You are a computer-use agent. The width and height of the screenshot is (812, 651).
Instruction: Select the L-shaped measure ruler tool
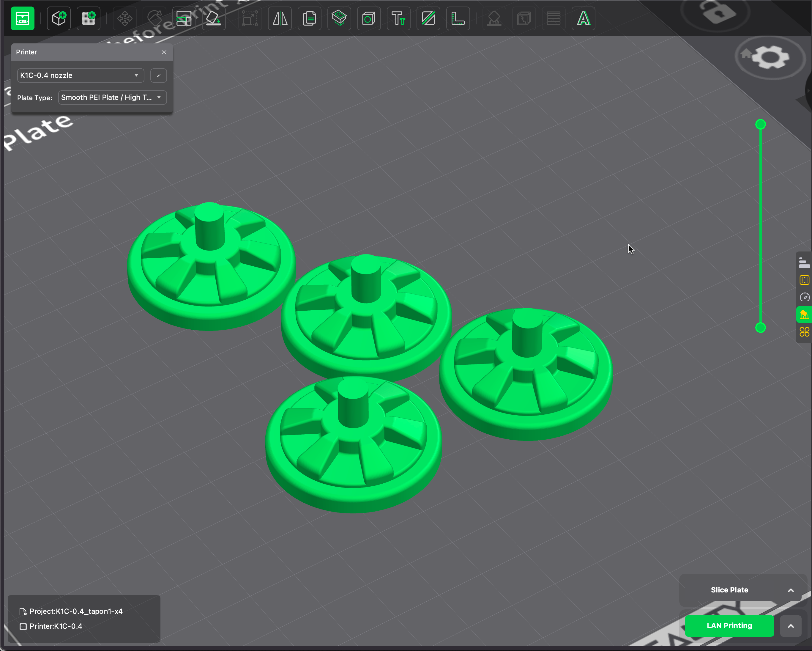(x=458, y=18)
